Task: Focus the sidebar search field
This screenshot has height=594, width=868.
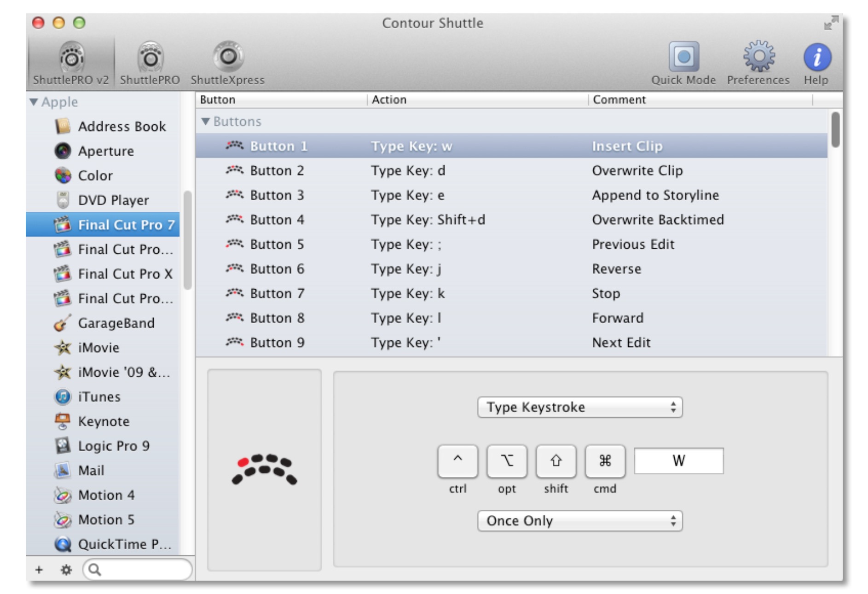Action: [x=138, y=570]
